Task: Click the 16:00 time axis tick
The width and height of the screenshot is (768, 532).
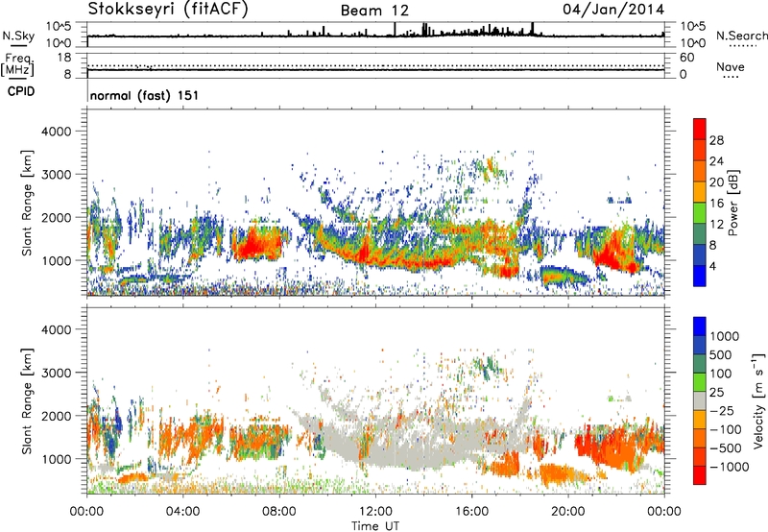Action: pos(471,512)
